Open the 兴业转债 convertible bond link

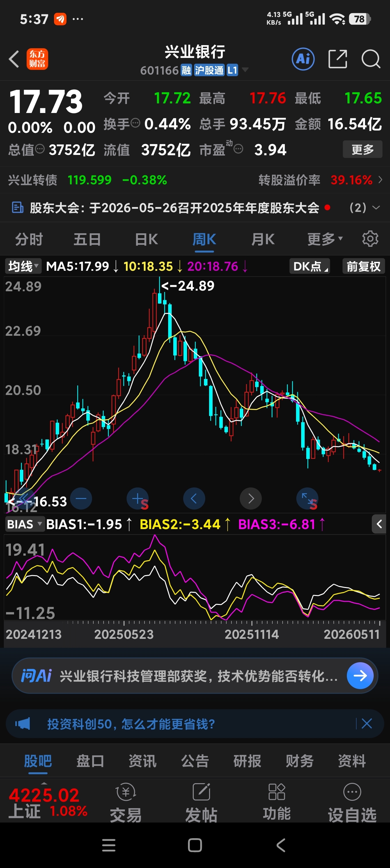click(x=33, y=180)
